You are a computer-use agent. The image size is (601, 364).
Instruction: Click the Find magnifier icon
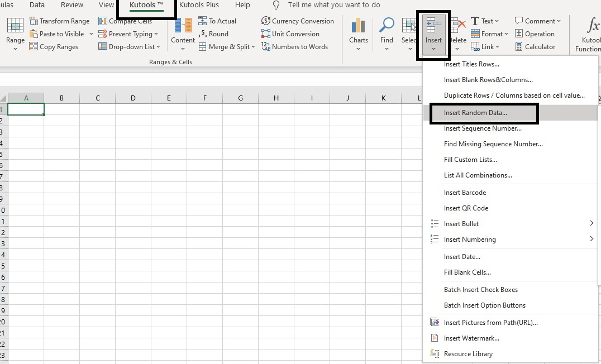tap(387, 25)
